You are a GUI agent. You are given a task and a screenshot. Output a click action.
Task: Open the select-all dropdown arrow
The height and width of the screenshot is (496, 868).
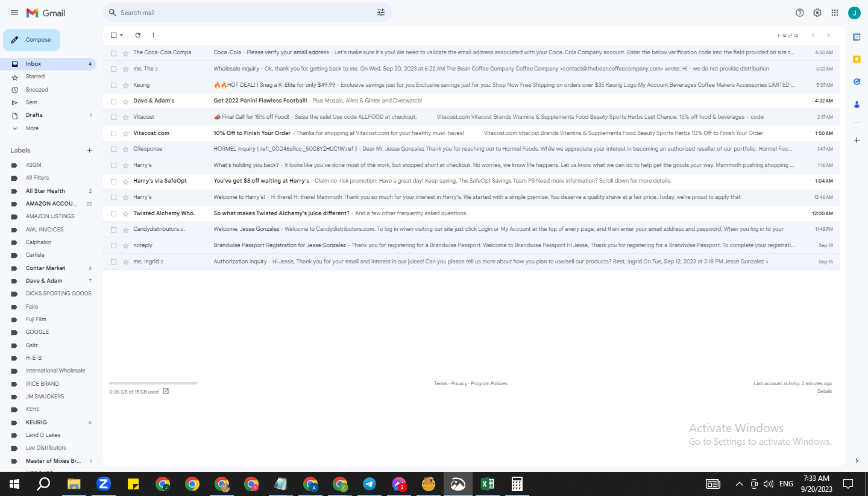click(121, 36)
